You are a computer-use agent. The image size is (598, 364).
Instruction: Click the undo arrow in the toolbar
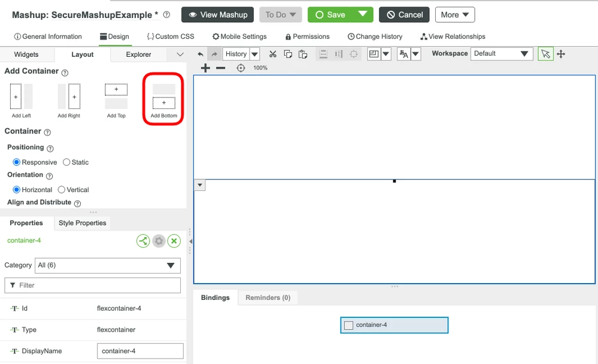(x=200, y=54)
